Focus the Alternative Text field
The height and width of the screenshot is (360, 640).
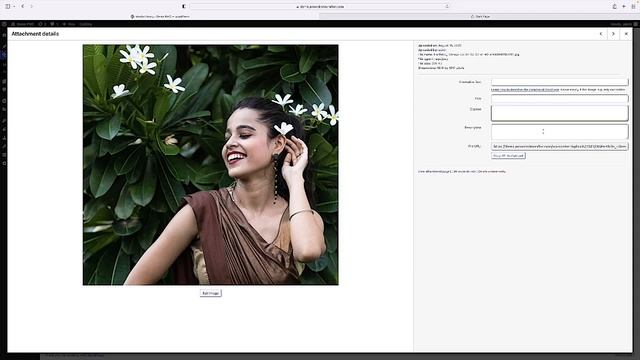coord(560,82)
